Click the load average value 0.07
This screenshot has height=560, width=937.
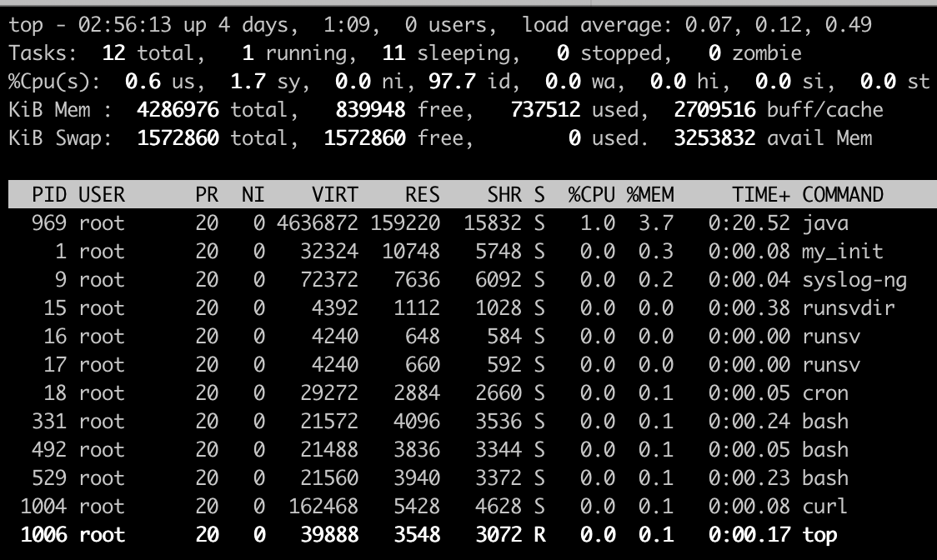pos(709,25)
